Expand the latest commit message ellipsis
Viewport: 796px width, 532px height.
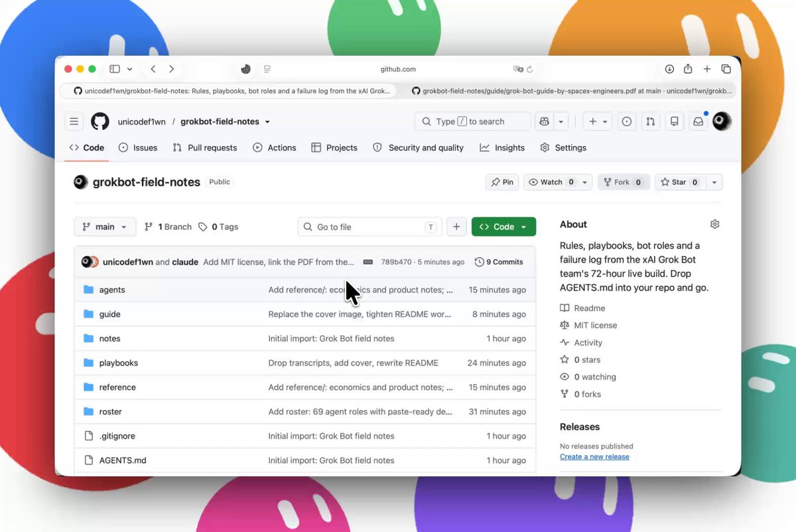tap(368, 262)
